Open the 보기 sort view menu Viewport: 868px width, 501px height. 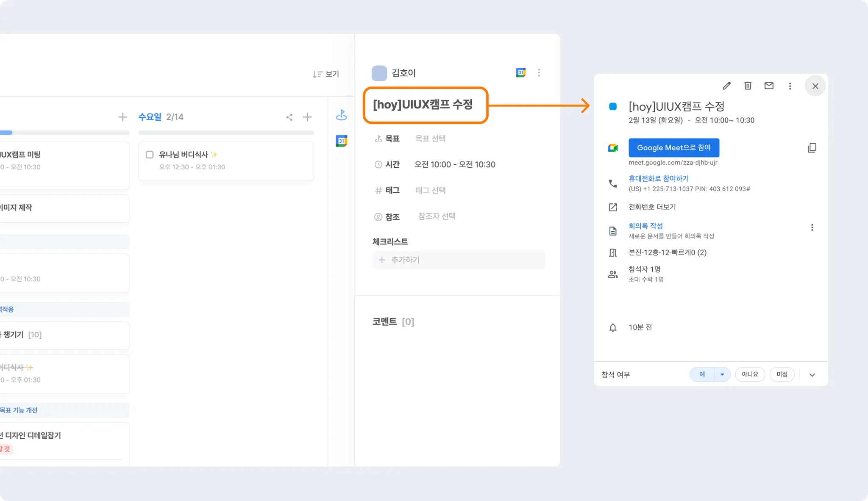[x=326, y=74]
